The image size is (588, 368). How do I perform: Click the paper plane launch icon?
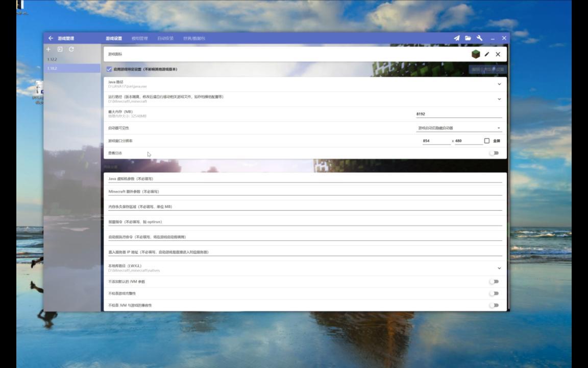[457, 38]
